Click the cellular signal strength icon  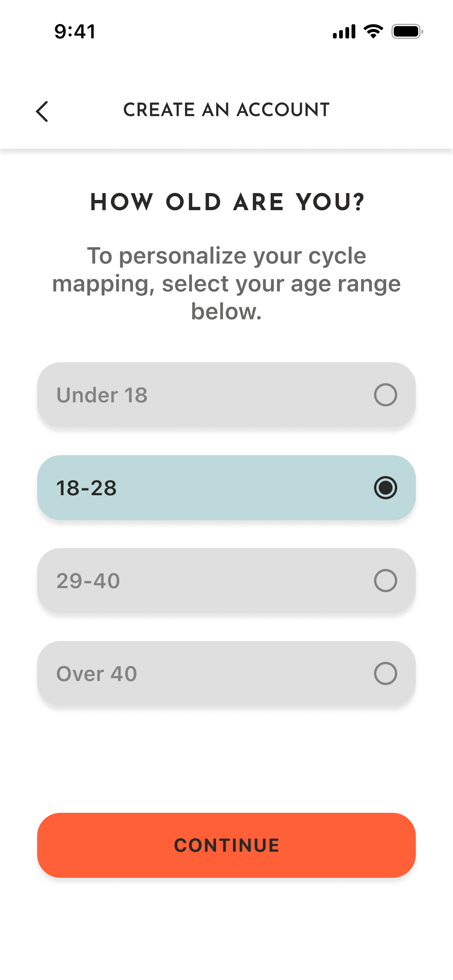pyautogui.click(x=344, y=32)
